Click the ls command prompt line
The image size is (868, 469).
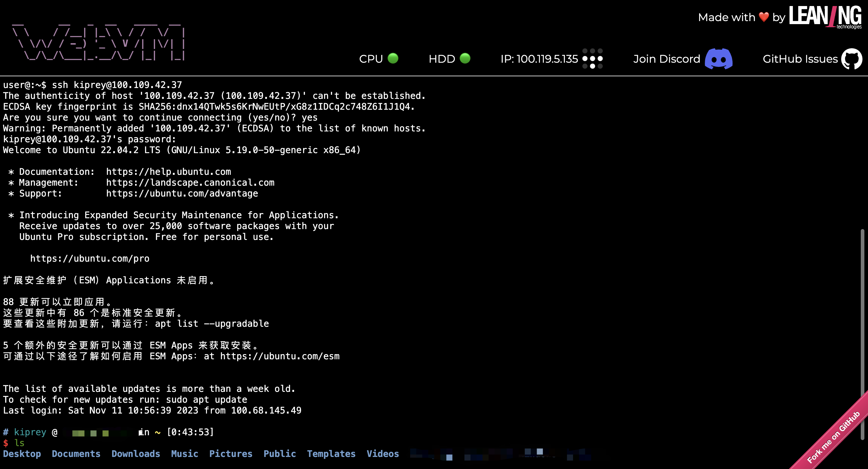tap(19, 443)
